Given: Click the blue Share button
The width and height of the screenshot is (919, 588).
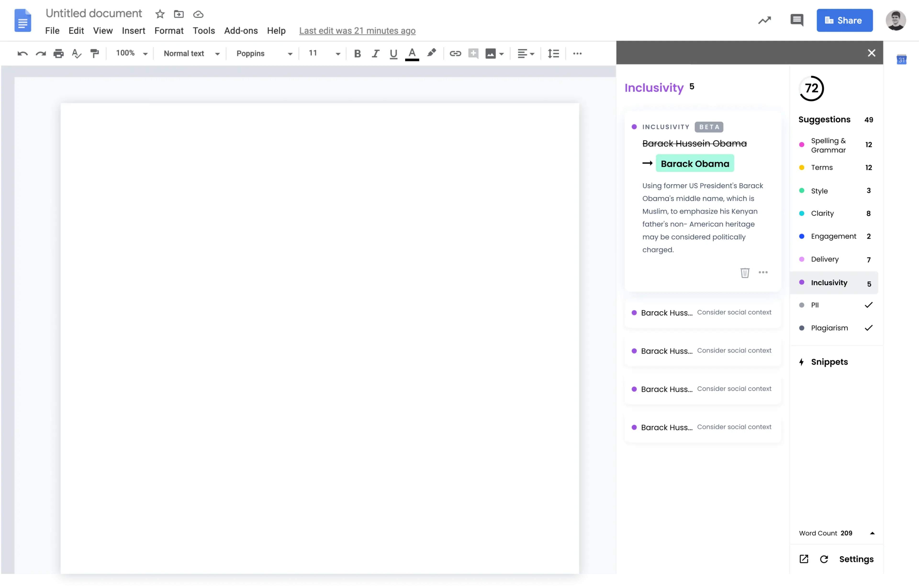Looking at the screenshot, I should (x=844, y=20).
